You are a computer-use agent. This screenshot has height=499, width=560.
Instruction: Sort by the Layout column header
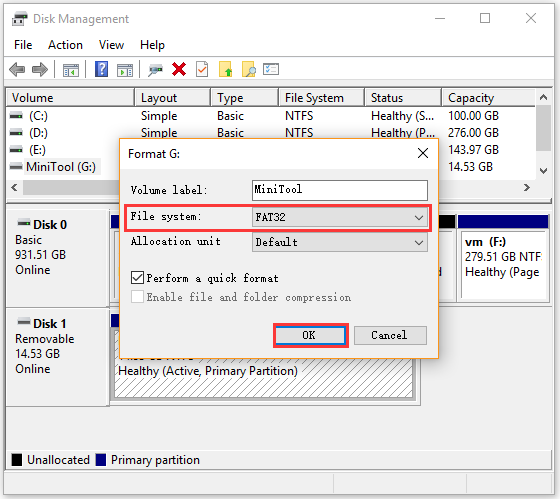(172, 98)
